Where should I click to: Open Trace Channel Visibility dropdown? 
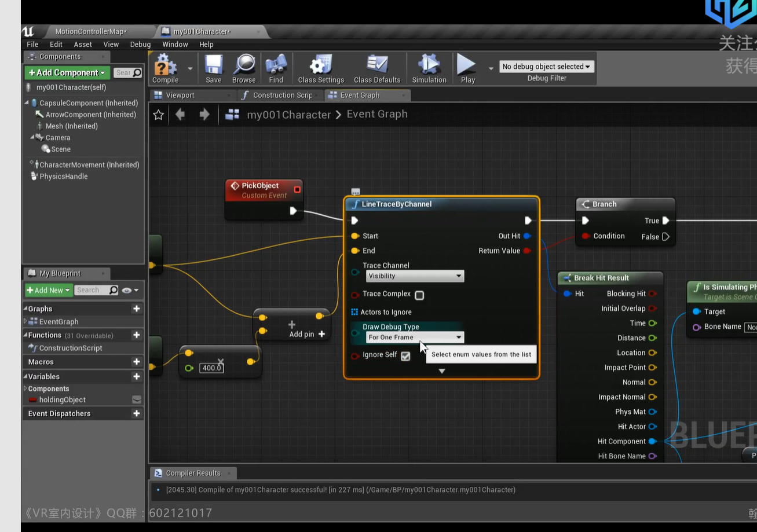click(x=415, y=276)
